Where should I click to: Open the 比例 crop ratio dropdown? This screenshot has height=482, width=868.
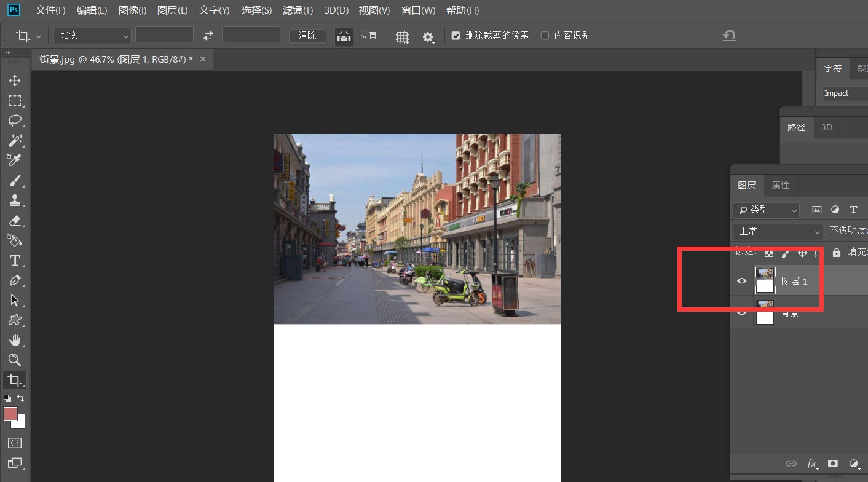(x=93, y=36)
